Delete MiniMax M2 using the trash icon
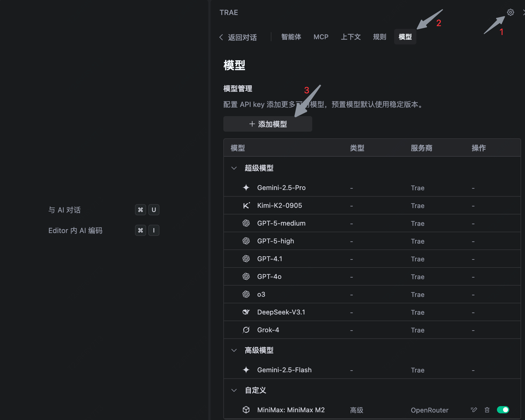525x420 pixels. tap(487, 410)
